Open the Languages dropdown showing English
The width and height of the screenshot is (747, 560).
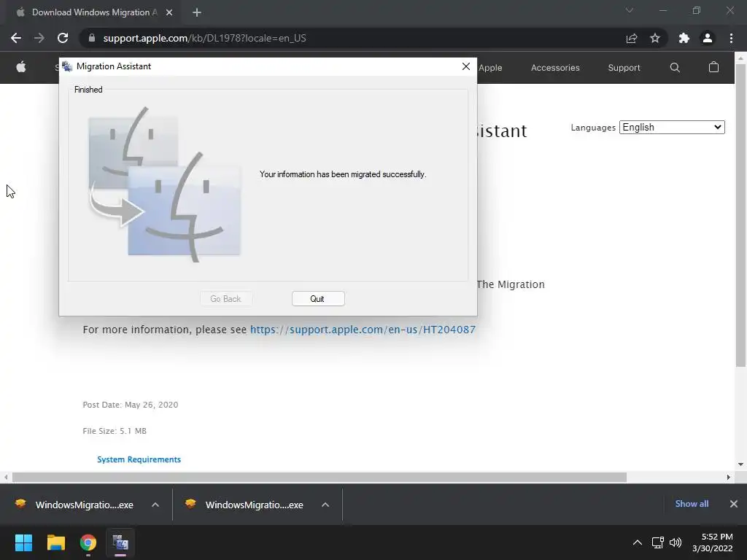click(672, 127)
